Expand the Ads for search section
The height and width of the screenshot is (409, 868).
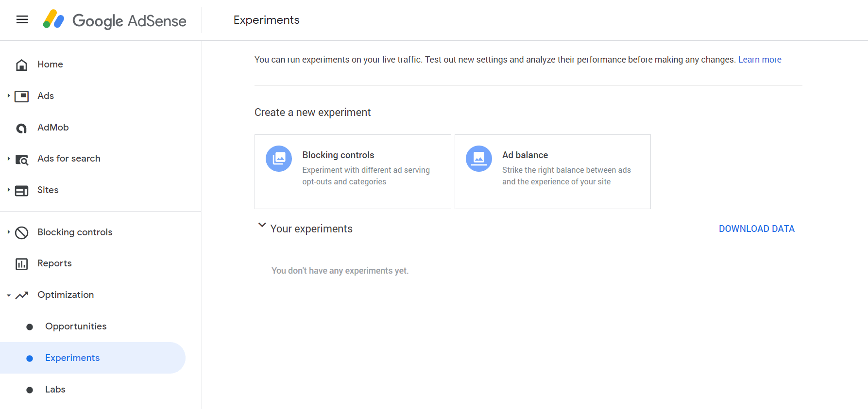(x=9, y=159)
